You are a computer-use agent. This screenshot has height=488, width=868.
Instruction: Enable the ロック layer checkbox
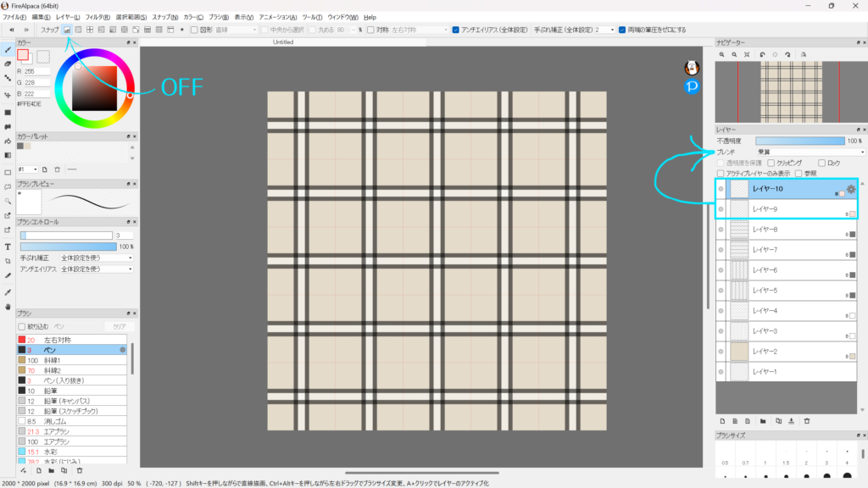click(x=821, y=163)
